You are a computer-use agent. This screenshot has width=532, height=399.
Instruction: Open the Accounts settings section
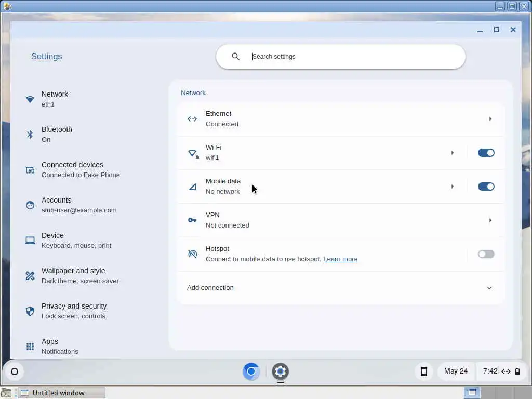pyautogui.click(x=89, y=205)
